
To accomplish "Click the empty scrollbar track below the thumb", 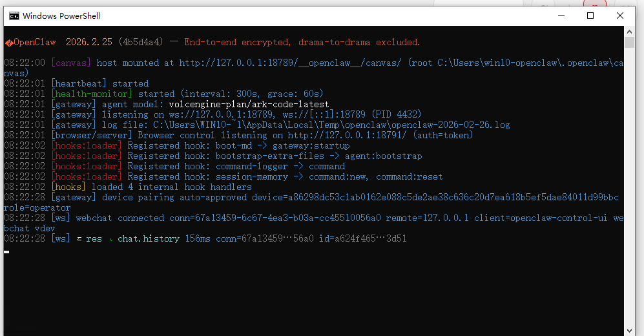I will point(629,194).
